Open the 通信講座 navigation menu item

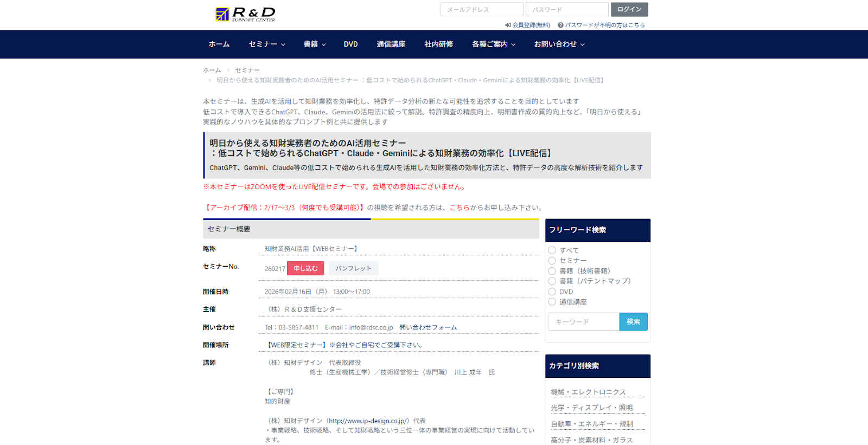pyautogui.click(x=391, y=44)
